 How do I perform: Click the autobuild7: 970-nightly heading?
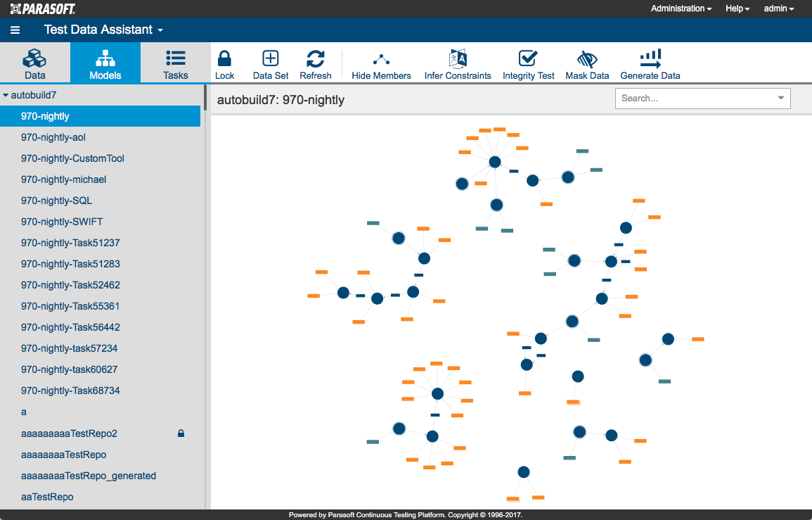[x=281, y=100]
